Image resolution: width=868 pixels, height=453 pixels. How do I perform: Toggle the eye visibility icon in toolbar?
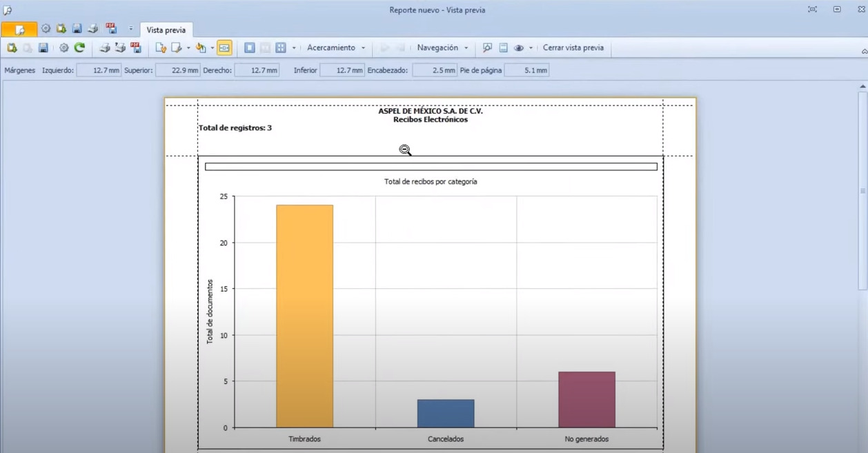pos(519,48)
